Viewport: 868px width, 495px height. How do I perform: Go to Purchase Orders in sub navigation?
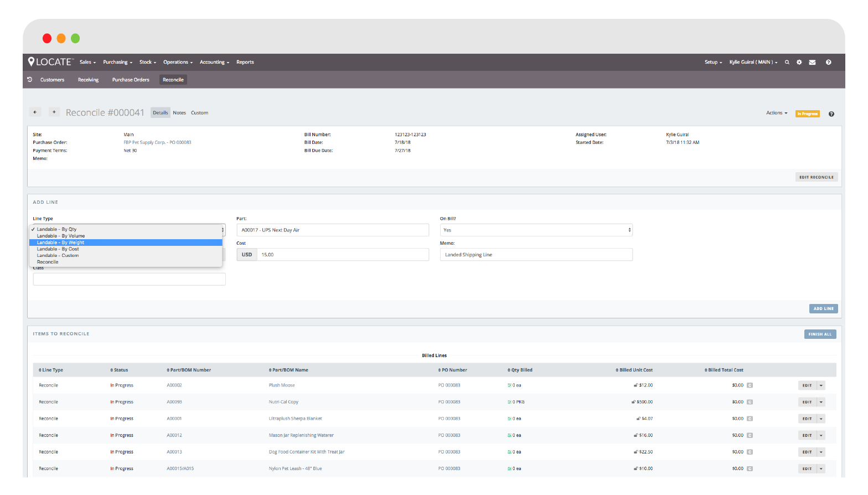click(131, 80)
